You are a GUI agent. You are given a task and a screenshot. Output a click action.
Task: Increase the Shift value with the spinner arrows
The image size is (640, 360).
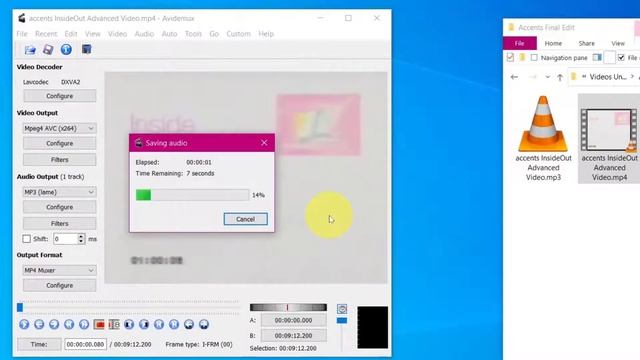(81, 236)
